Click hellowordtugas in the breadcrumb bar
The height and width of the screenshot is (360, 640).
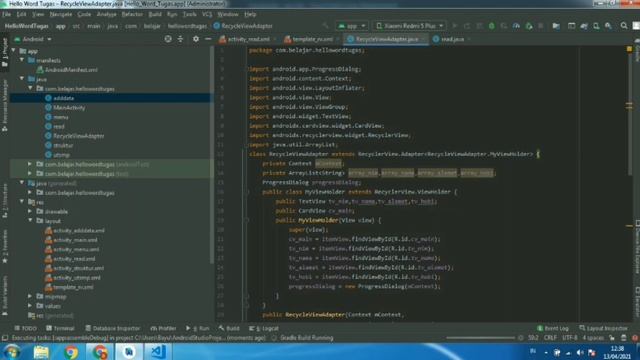tap(187, 26)
